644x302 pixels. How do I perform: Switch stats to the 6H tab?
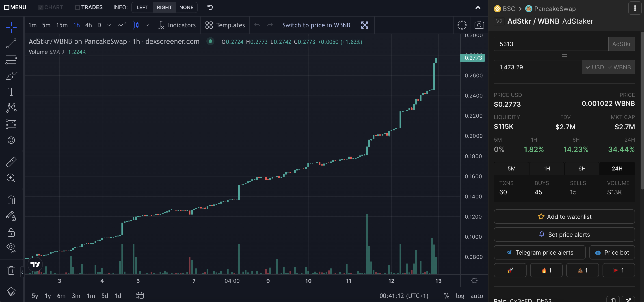(x=582, y=168)
